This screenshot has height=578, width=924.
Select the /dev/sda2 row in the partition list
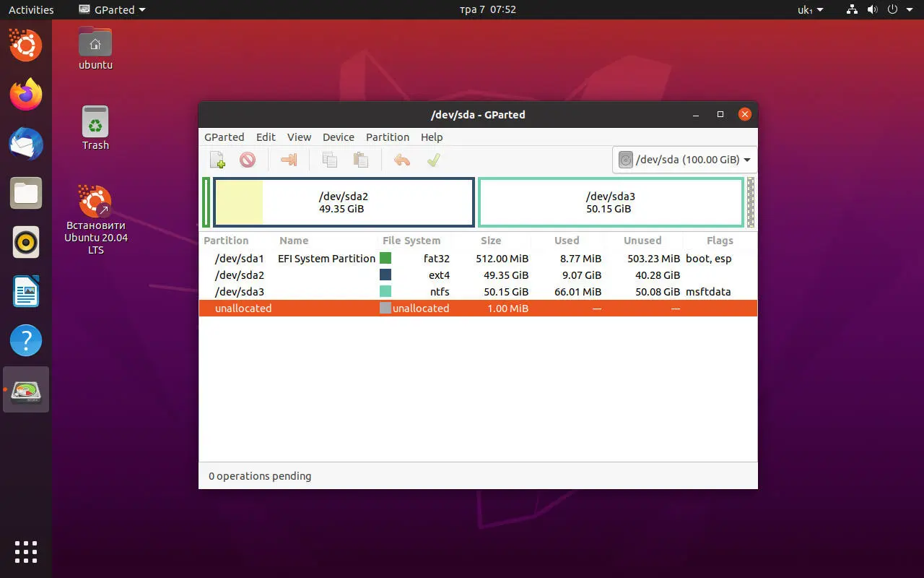(x=478, y=275)
